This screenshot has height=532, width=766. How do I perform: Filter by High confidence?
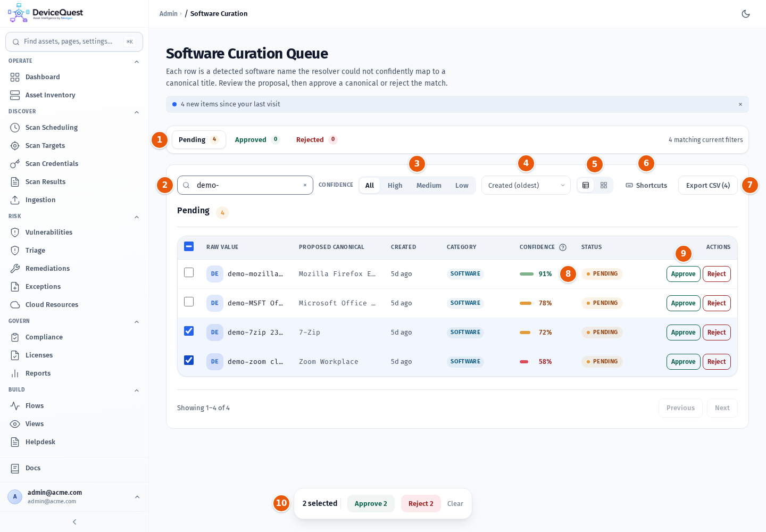(x=395, y=185)
